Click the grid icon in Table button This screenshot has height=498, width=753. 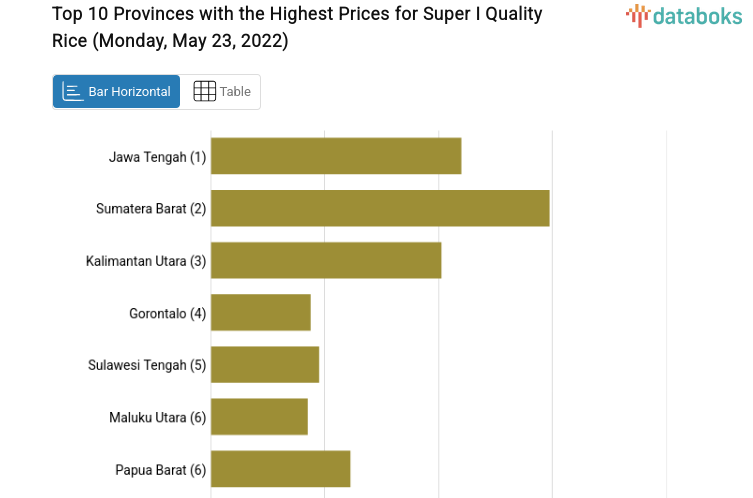click(x=204, y=92)
